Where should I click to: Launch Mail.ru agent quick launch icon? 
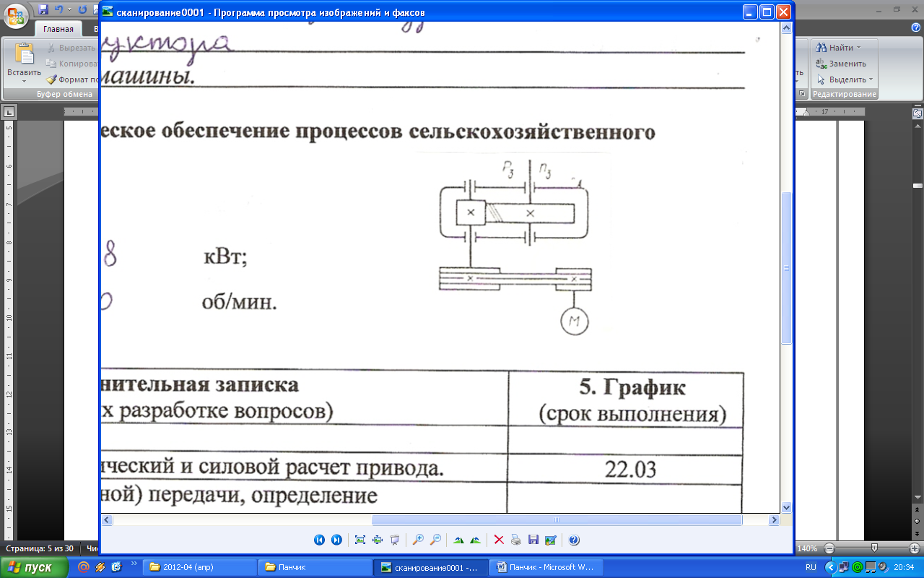click(x=84, y=567)
